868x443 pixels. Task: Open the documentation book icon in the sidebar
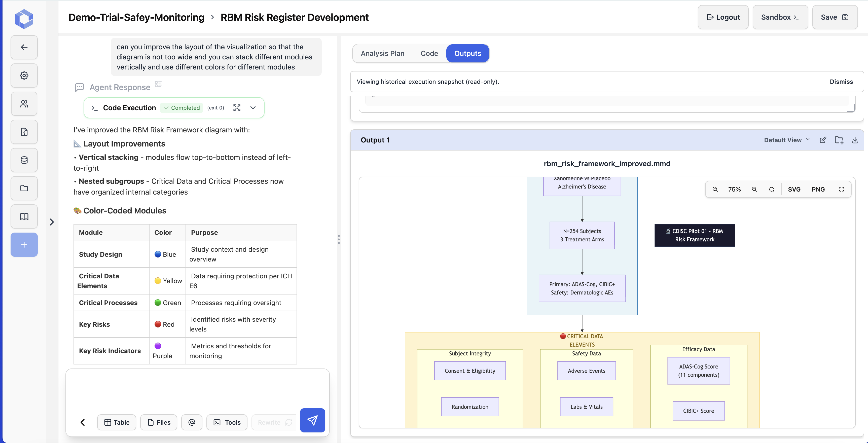point(24,216)
